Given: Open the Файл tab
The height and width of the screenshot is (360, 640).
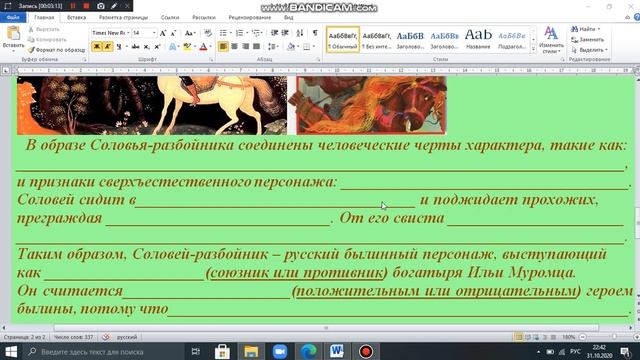Looking at the screenshot, I should coord(13,18).
